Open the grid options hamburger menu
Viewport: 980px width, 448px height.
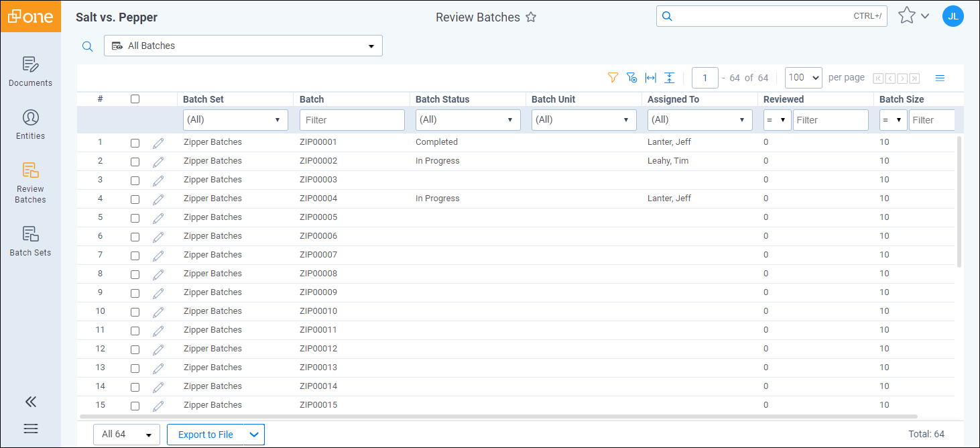point(940,78)
